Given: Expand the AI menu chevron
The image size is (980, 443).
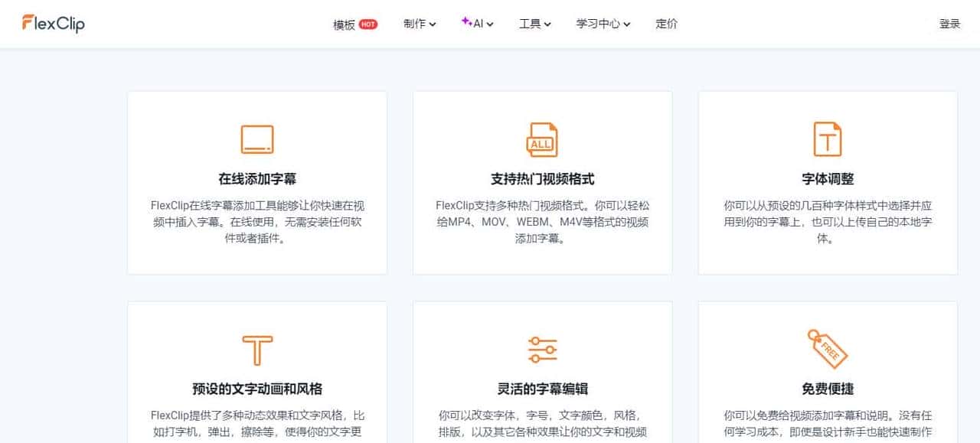Looking at the screenshot, I should pos(488,24).
